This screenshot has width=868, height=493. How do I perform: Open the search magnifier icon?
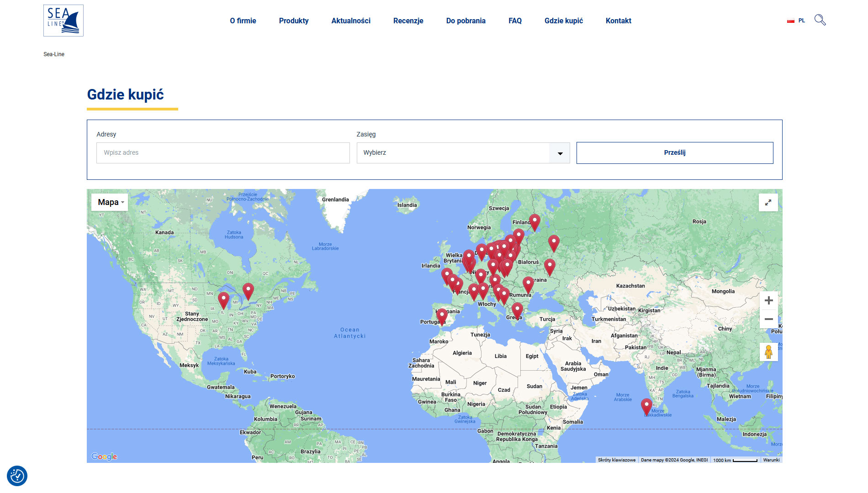coord(820,20)
